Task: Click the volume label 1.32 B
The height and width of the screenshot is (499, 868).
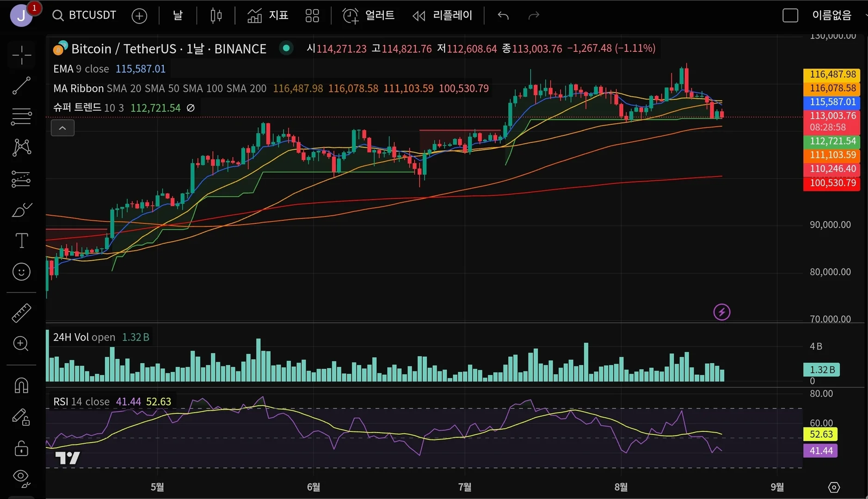Action: pyautogui.click(x=822, y=370)
